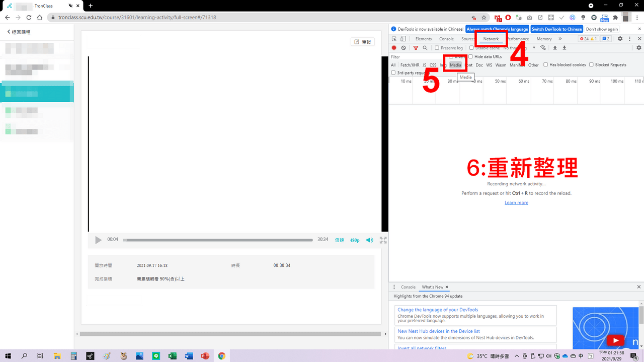Click the browser address bar URL
Viewport: 644px width, 362px height.
[x=137, y=17]
